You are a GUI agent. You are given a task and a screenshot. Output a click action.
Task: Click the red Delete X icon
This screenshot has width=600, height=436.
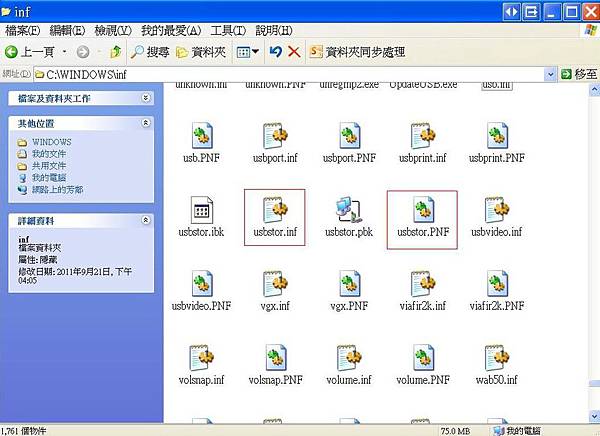(x=294, y=52)
